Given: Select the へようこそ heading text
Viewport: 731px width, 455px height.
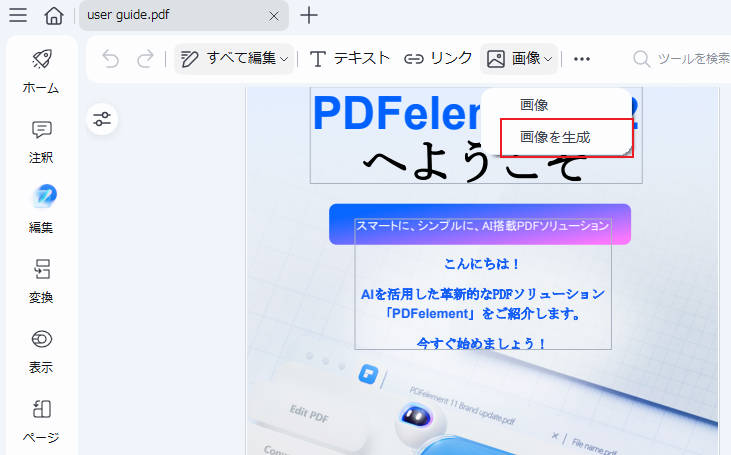Looking at the screenshot, I should coord(475,162).
